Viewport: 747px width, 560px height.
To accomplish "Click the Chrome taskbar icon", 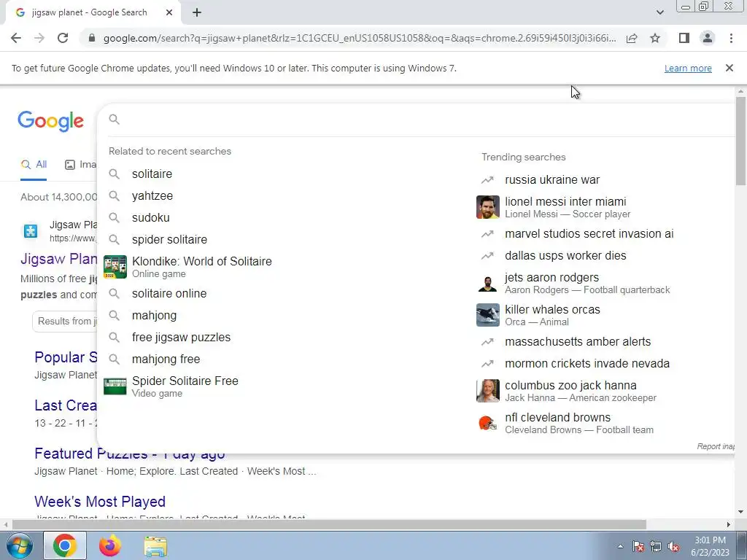I will coord(65,545).
